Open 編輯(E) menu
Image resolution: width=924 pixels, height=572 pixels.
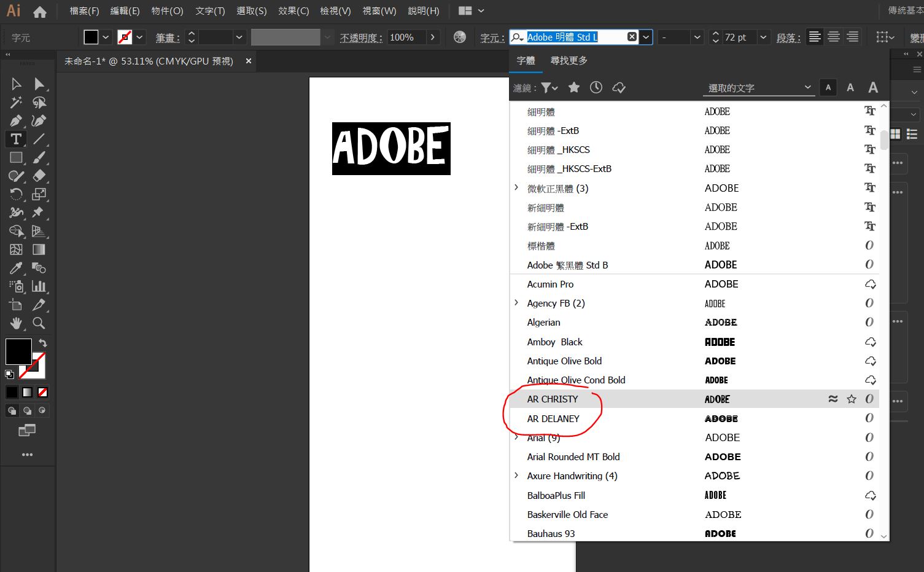pos(125,11)
